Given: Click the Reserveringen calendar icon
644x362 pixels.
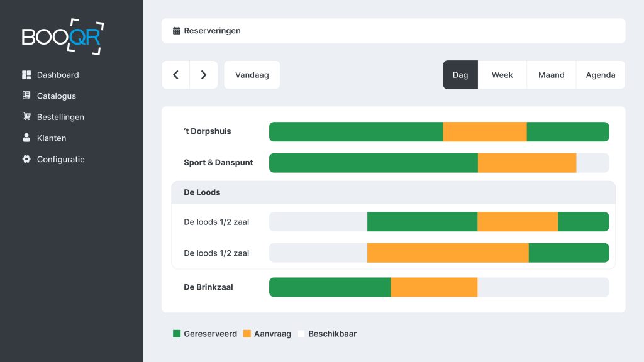Looking at the screenshot, I should [x=177, y=31].
